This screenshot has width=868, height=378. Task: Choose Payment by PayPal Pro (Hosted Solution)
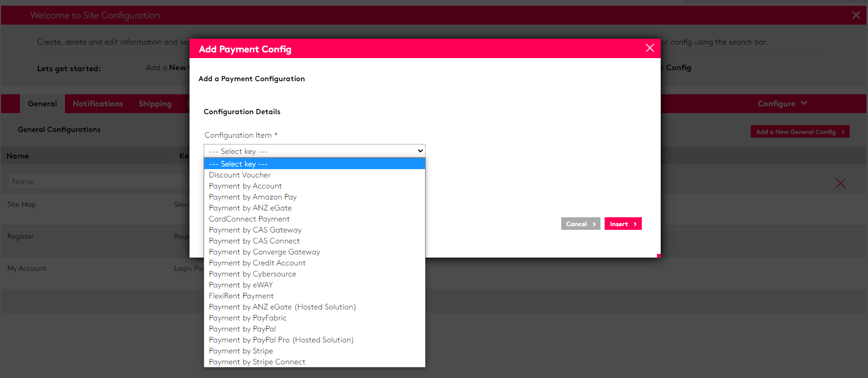tap(314, 340)
